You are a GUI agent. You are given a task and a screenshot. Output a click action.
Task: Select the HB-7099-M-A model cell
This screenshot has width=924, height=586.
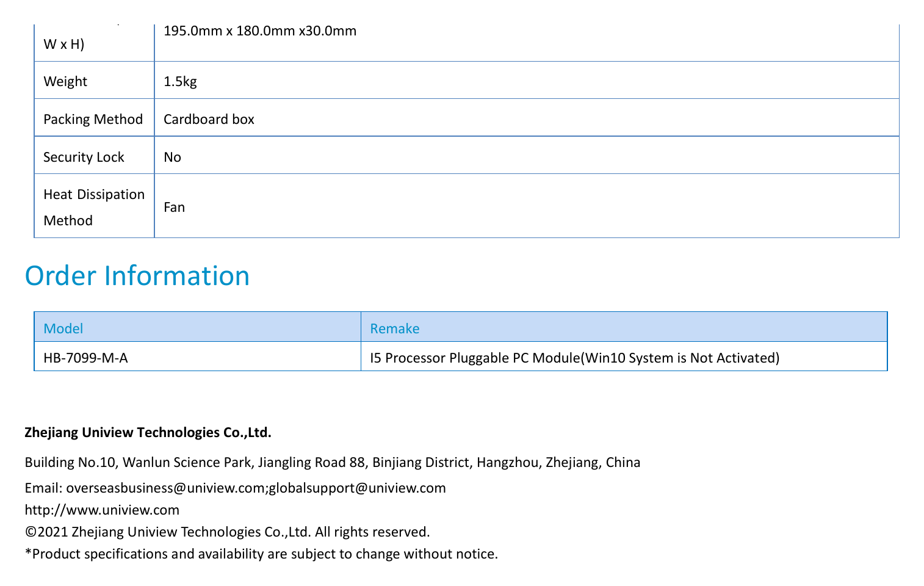(198, 357)
